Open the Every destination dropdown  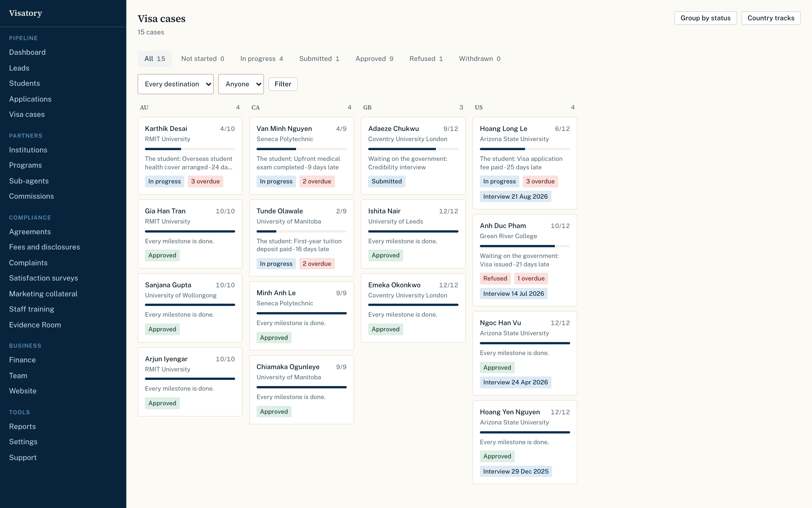tap(175, 84)
